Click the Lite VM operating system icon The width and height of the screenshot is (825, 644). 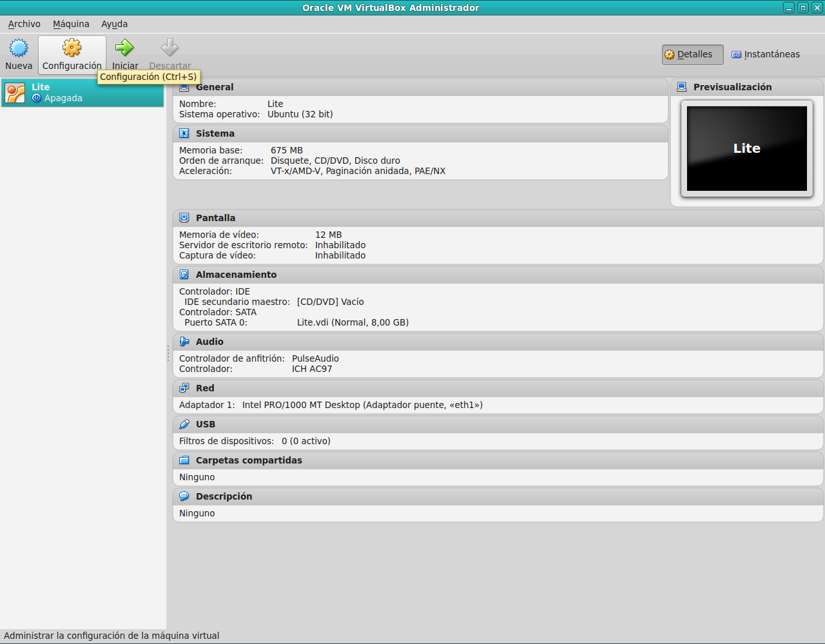(x=15, y=93)
